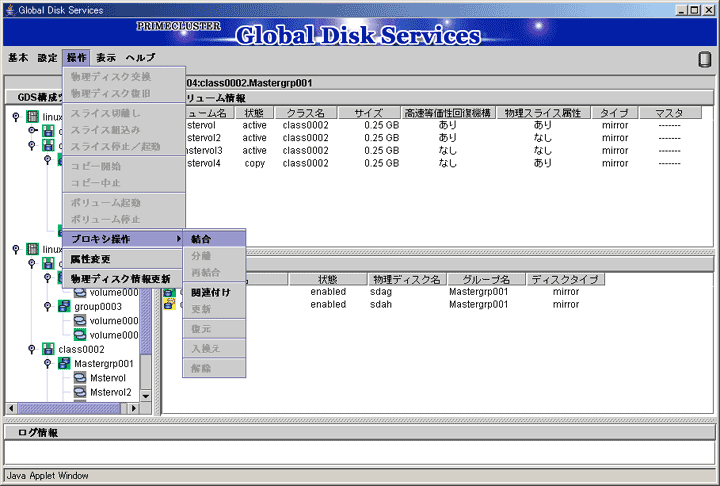Click the 'sdag' physical disk name
This screenshot has height=486, width=720.
coord(381,292)
